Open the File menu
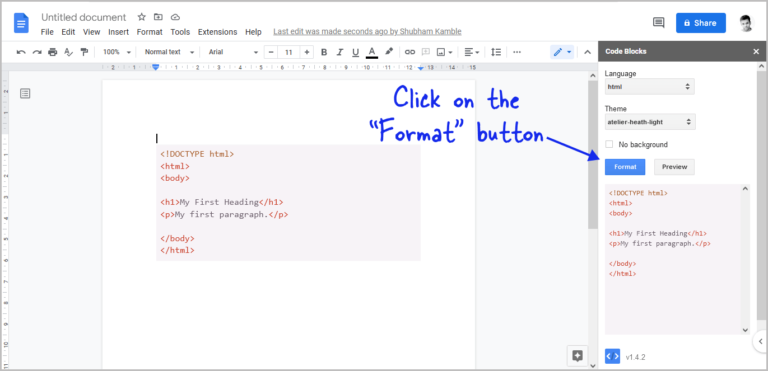The width and height of the screenshot is (768, 371). (47, 32)
